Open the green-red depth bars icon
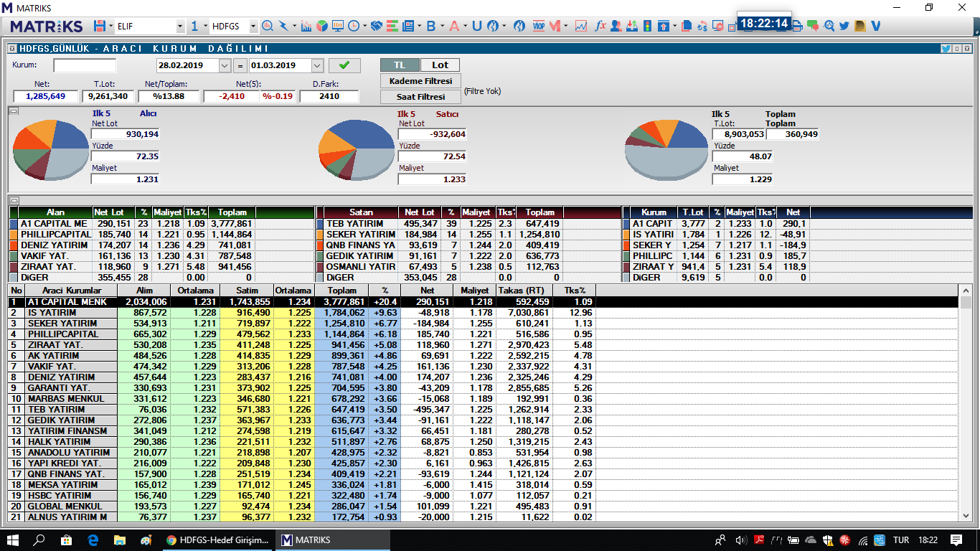The height and width of the screenshot is (551, 980). (392, 26)
